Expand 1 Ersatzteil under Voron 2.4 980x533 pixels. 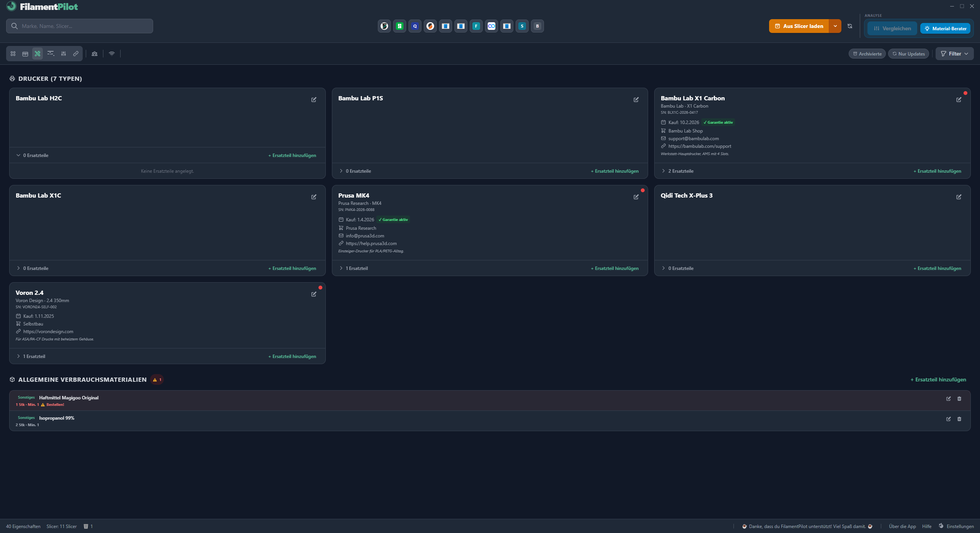click(x=31, y=356)
